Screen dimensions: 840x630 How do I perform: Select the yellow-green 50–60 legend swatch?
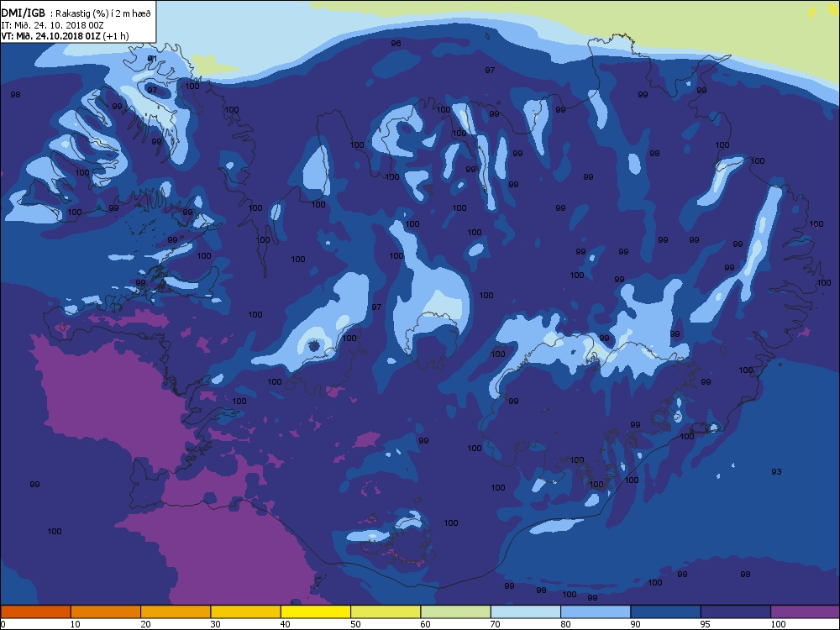click(x=386, y=612)
